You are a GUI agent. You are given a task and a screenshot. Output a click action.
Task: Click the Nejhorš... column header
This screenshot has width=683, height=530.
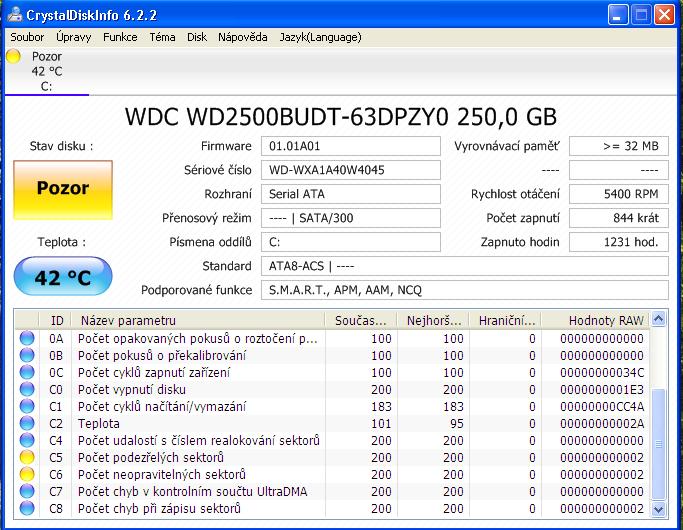433,321
